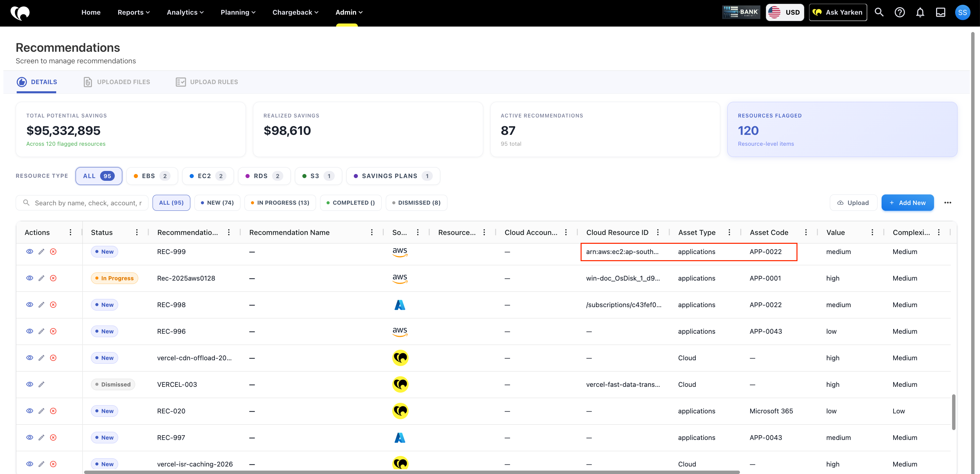Switch to the Uploaded Files tab
Image resolution: width=980 pixels, height=474 pixels.
pyautogui.click(x=117, y=82)
